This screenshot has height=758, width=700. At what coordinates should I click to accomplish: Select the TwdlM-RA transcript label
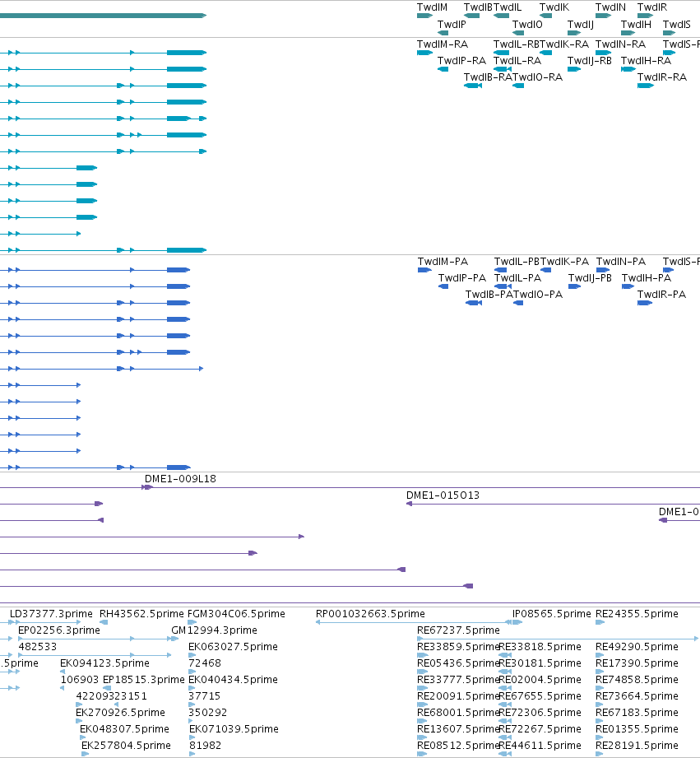click(442, 44)
